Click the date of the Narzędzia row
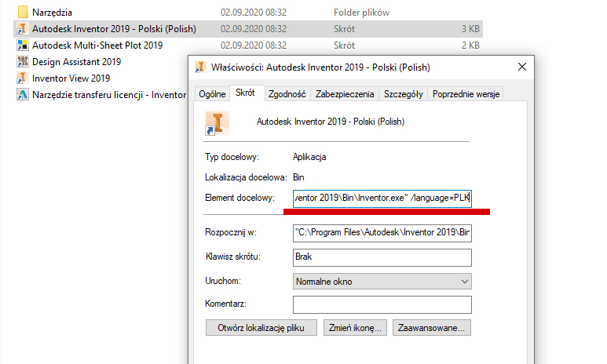Image resolution: width=607 pixels, height=364 pixels. [254, 13]
